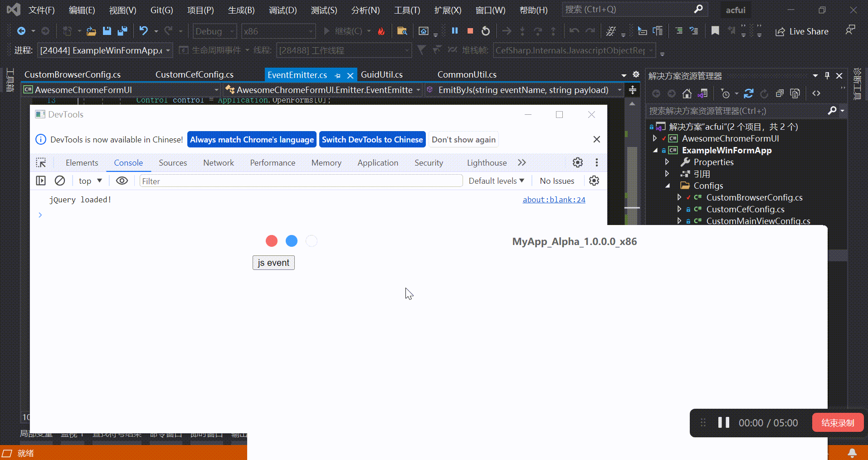Screen dimensions: 868x460
Task: Dismiss the DevTools language infobar
Action: pos(597,139)
